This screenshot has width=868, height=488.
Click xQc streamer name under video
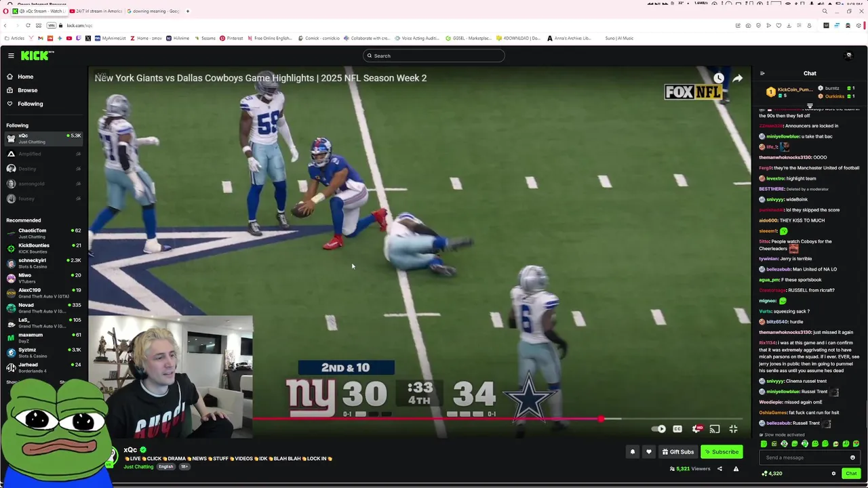coord(130,449)
